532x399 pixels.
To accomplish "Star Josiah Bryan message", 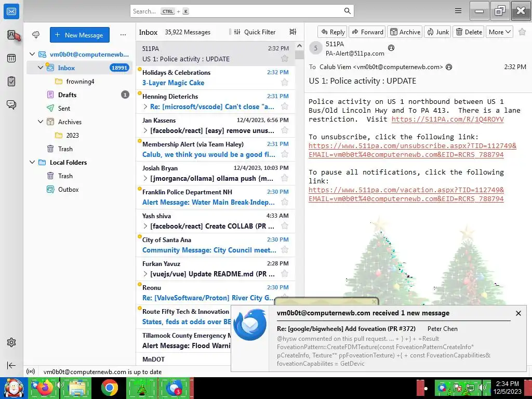I will pos(285,178).
